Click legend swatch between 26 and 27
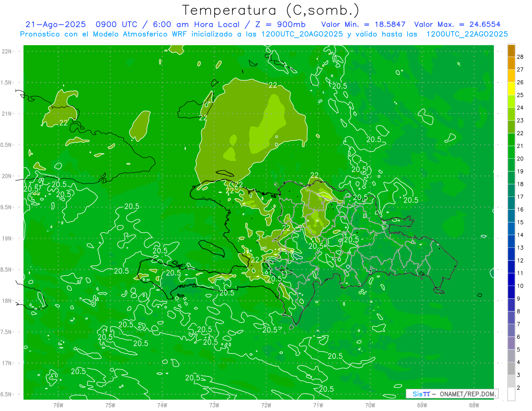532x411 pixels. (x=511, y=76)
